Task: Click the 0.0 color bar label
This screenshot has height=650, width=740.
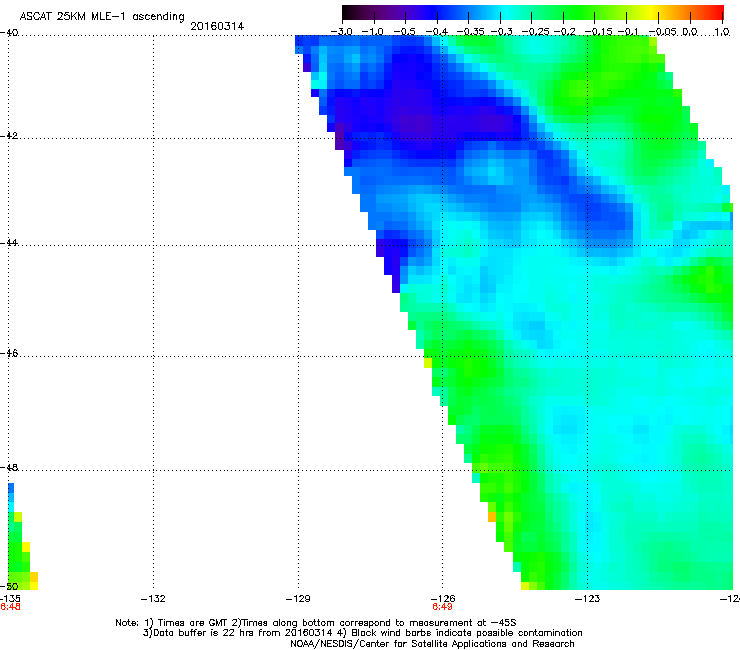Action: tap(690, 32)
